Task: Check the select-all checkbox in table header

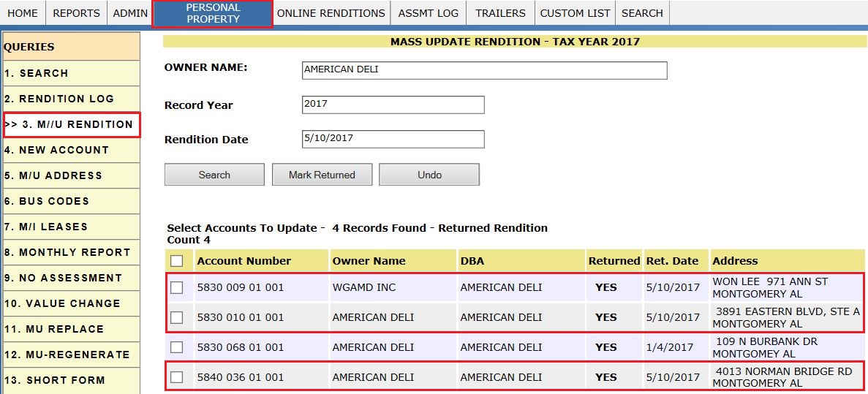Action: pyautogui.click(x=176, y=261)
